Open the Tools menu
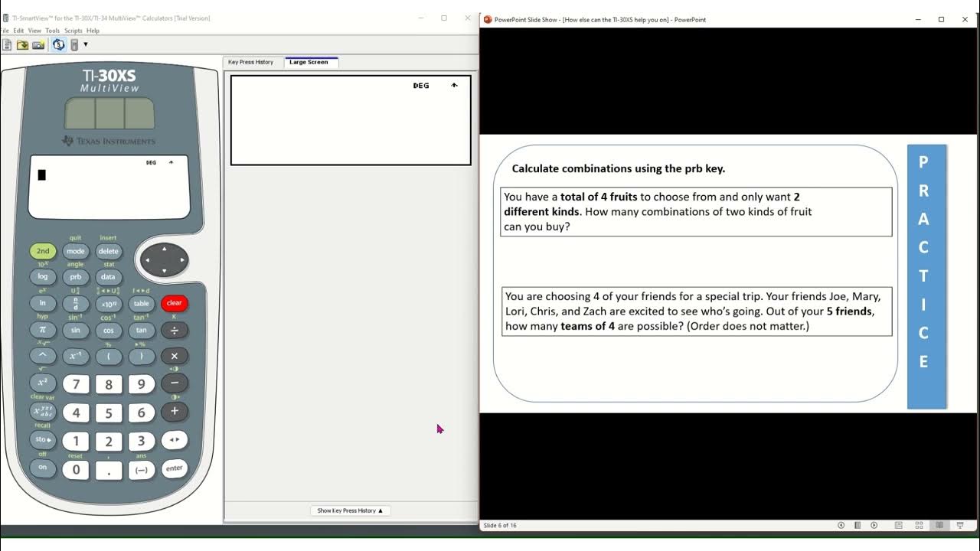Viewport: 980px width, 551px height. pyautogui.click(x=52, y=31)
